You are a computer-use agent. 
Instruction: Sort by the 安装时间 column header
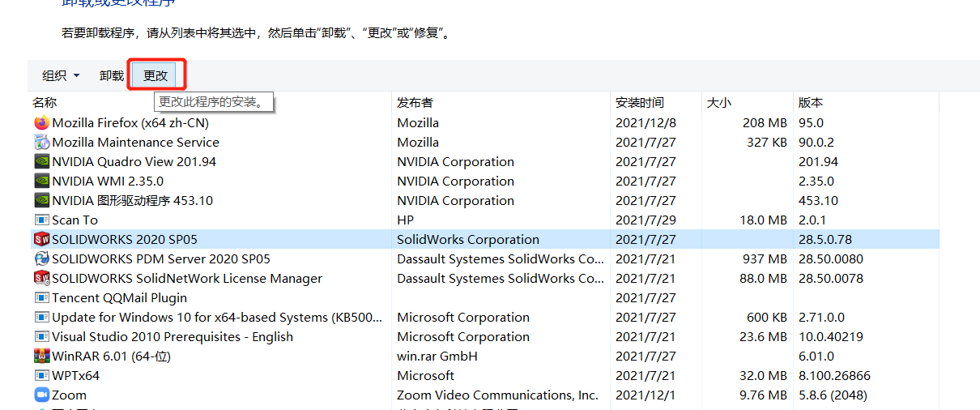point(640,103)
